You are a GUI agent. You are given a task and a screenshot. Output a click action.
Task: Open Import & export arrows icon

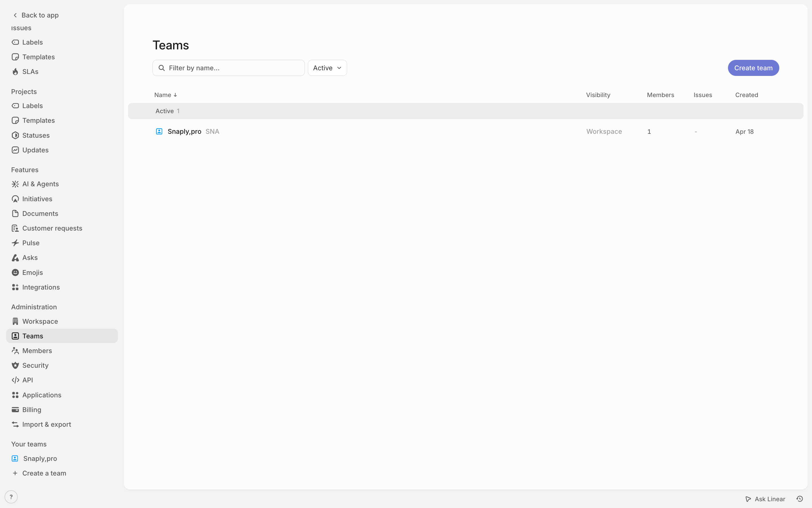tap(15, 424)
